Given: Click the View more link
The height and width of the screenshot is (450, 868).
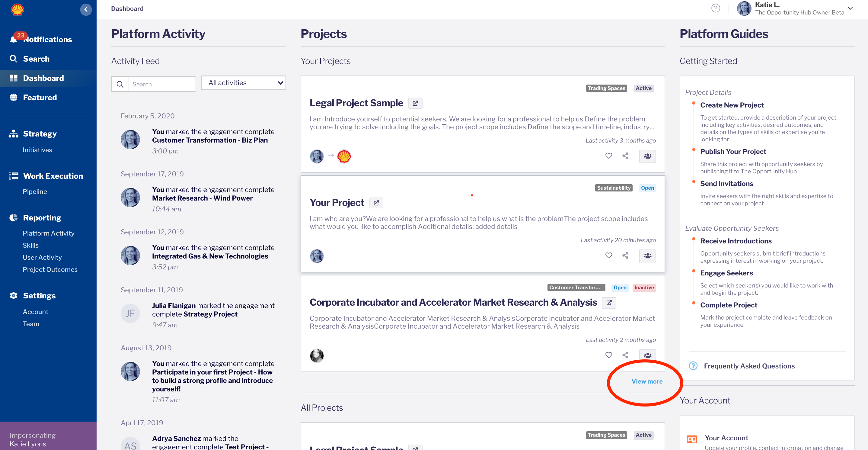Looking at the screenshot, I should 646,381.
